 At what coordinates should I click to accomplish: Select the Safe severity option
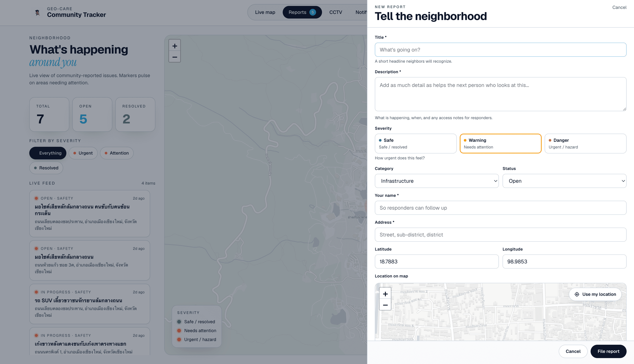[x=415, y=143]
